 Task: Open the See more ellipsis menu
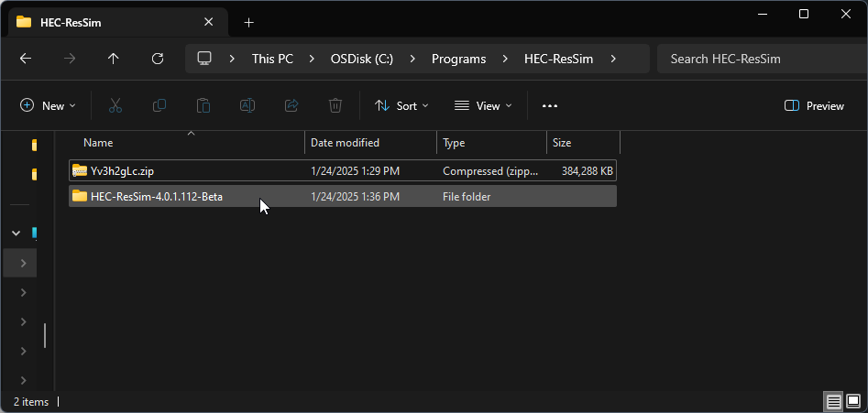pyautogui.click(x=550, y=105)
